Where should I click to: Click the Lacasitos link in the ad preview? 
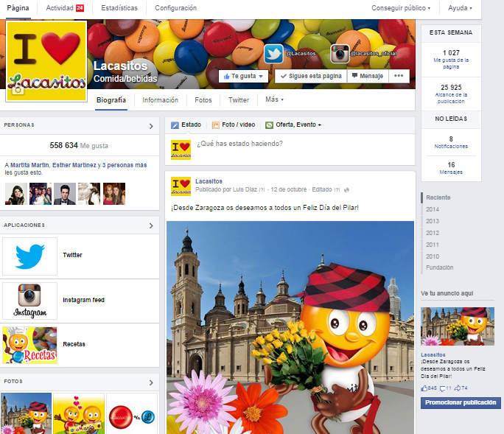(x=433, y=355)
